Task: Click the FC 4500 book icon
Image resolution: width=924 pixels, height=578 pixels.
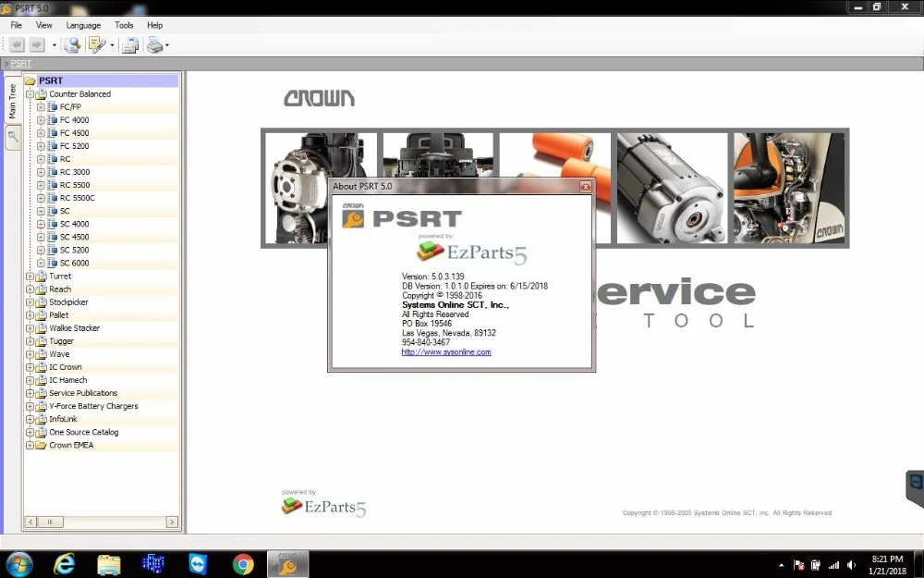Action: 53,133
